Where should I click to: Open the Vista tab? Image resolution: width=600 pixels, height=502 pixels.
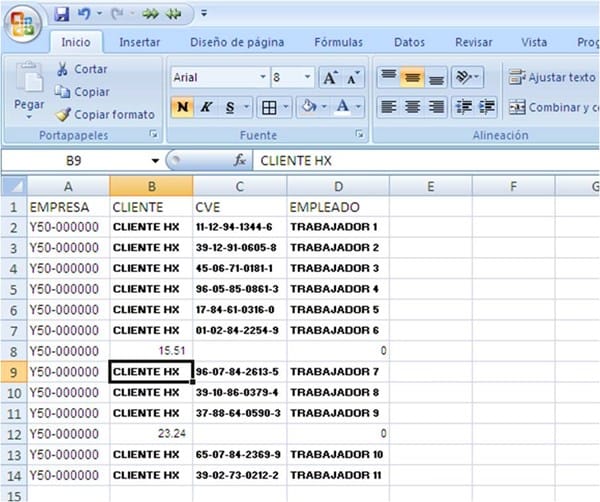point(534,42)
